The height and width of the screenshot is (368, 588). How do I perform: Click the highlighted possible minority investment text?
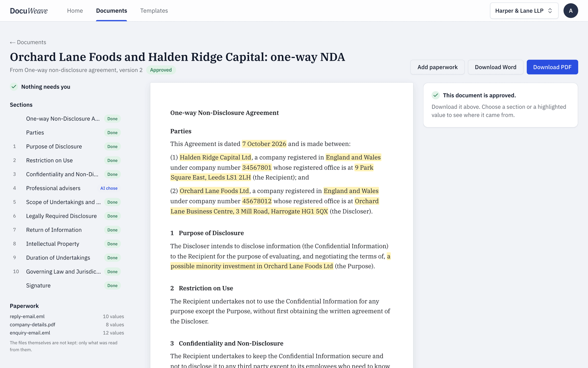[x=252, y=266]
